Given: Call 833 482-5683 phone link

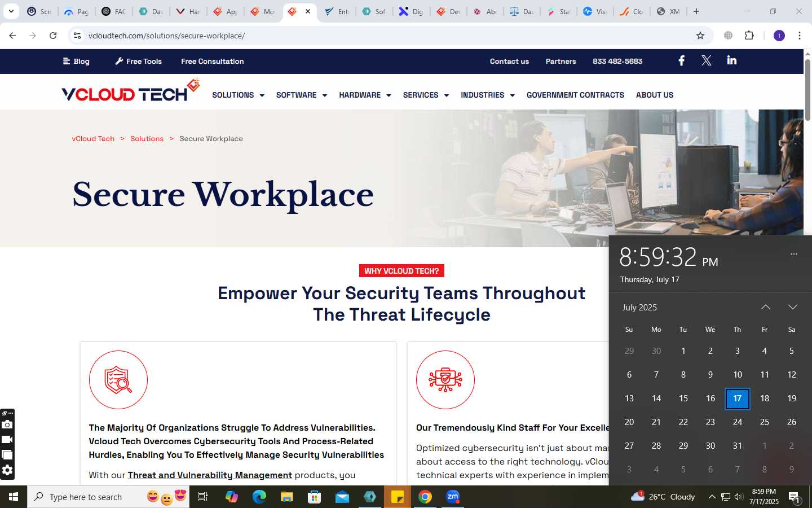Looking at the screenshot, I should point(617,61).
